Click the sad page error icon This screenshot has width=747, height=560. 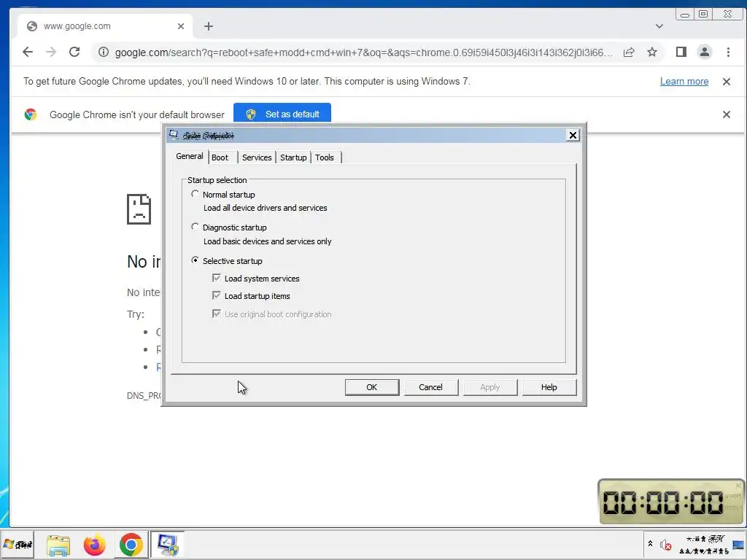(139, 209)
